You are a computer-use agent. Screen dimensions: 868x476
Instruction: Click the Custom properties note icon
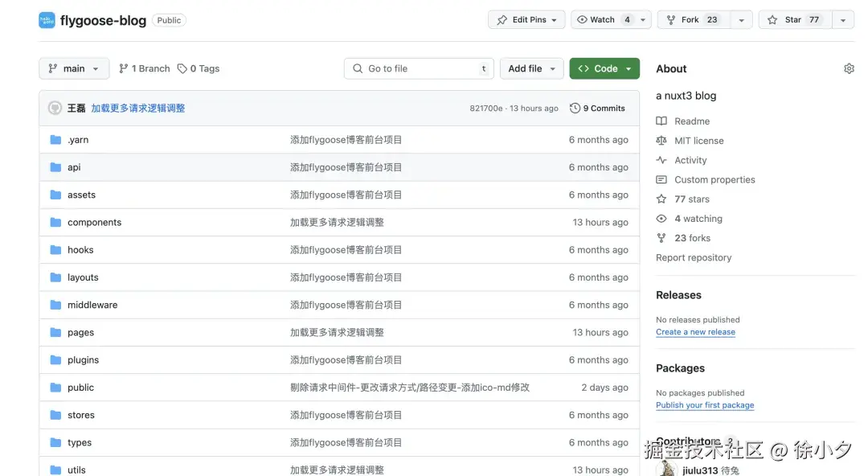pyautogui.click(x=661, y=179)
